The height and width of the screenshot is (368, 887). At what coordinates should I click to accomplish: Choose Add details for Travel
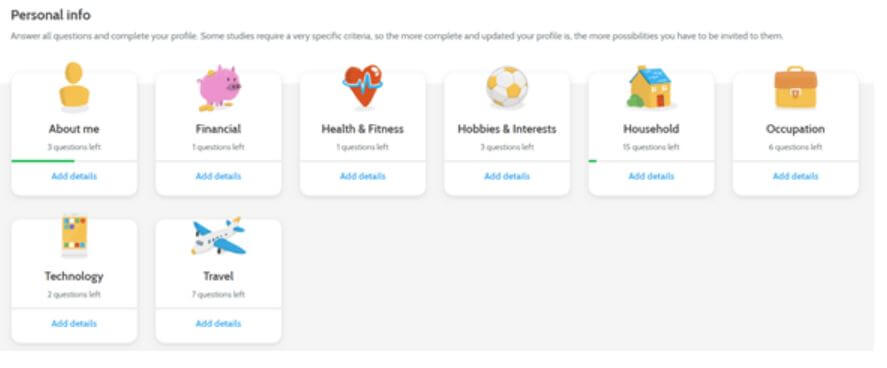tap(218, 324)
